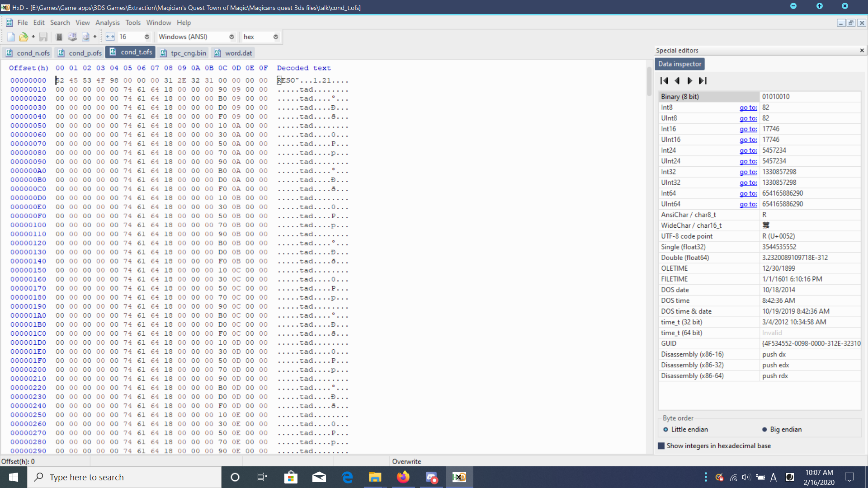The image size is (868, 488).
Task: Open main memory (RAM chip) icon
Action: (x=59, y=37)
